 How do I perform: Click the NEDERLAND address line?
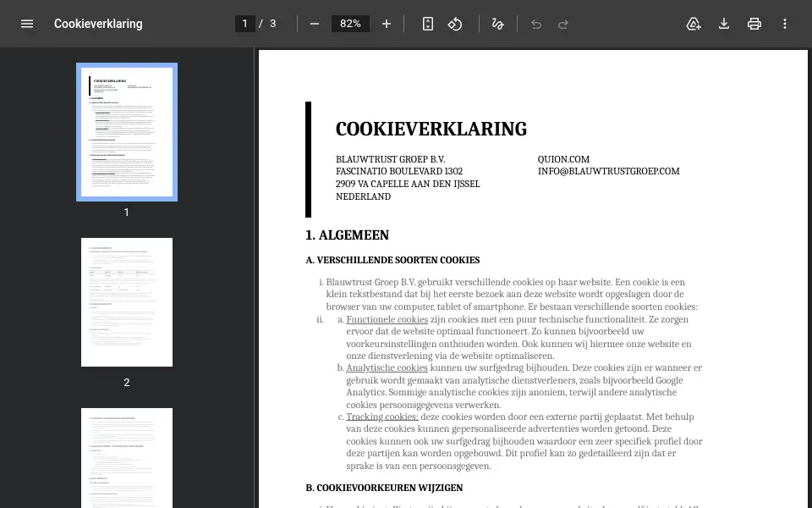pos(363,196)
